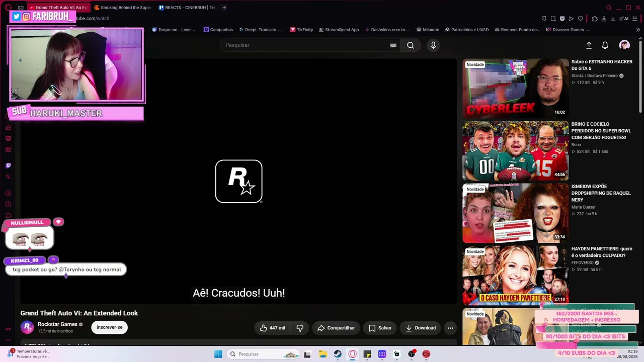The width and height of the screenshot is (644, 362).
Task: Open the ESTRANHO HACKER DO GTA 6 thumbnail
Action: click(x=515, y=88)
